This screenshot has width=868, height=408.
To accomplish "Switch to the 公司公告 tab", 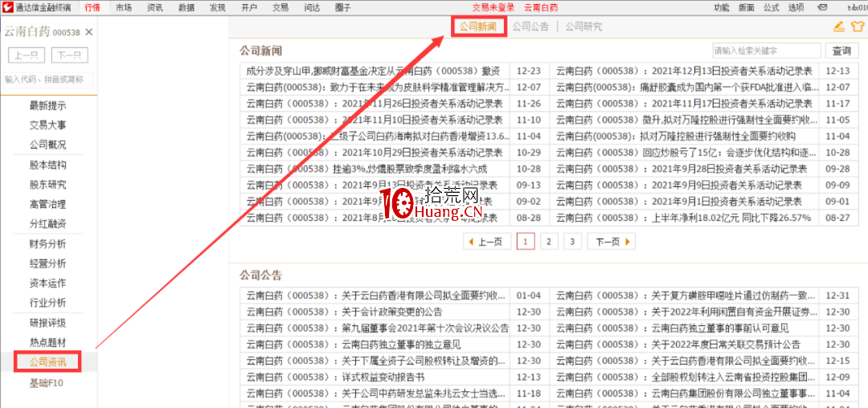I will tap(530, 27).
